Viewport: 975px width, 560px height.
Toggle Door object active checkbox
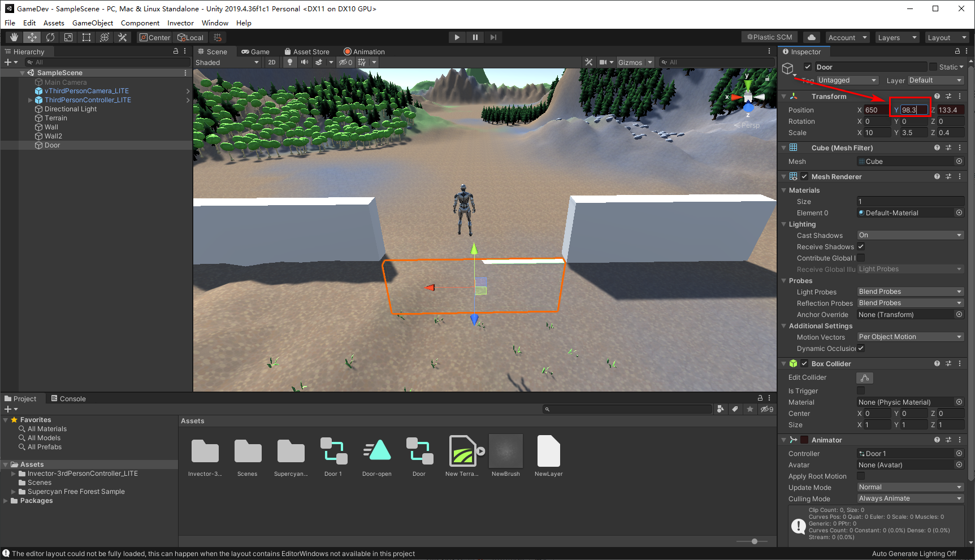(x=808, y=67)
